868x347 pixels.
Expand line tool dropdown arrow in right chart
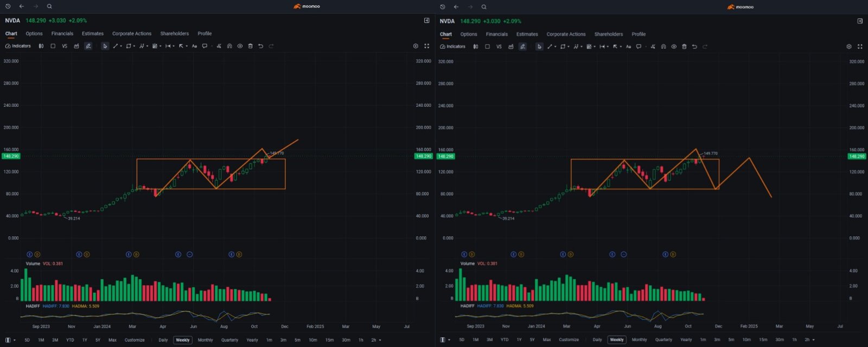(x=556, y=47)
